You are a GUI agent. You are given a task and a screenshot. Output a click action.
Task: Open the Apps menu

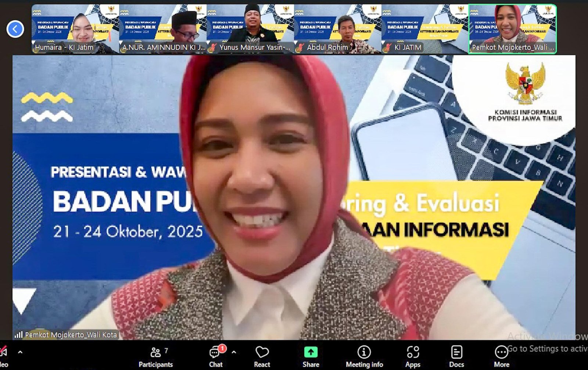pos(413,356)
